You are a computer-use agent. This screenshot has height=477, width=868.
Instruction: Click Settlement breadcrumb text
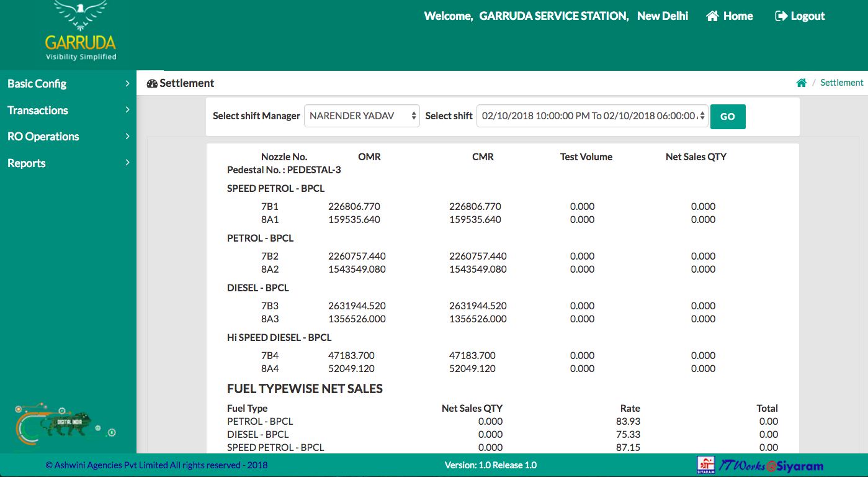(842, 83)
